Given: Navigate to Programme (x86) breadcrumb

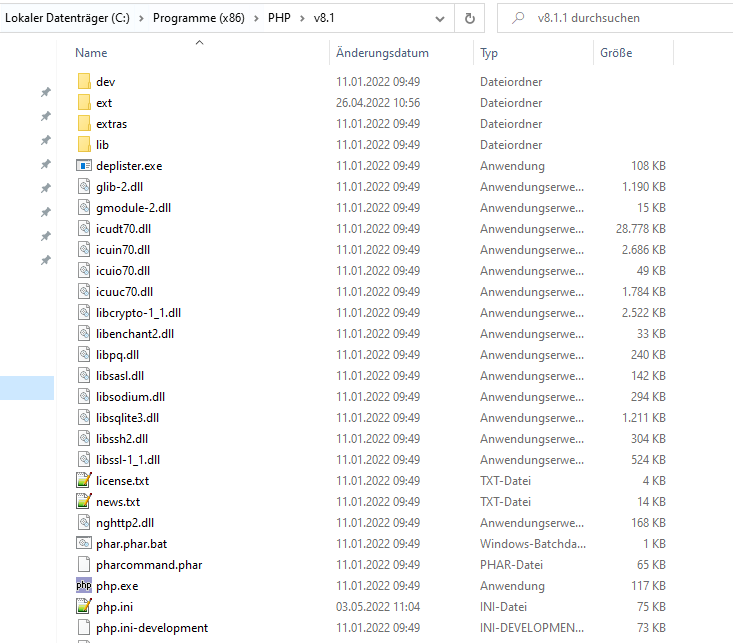Looking at the screenshot, I should tap(199, 18).
